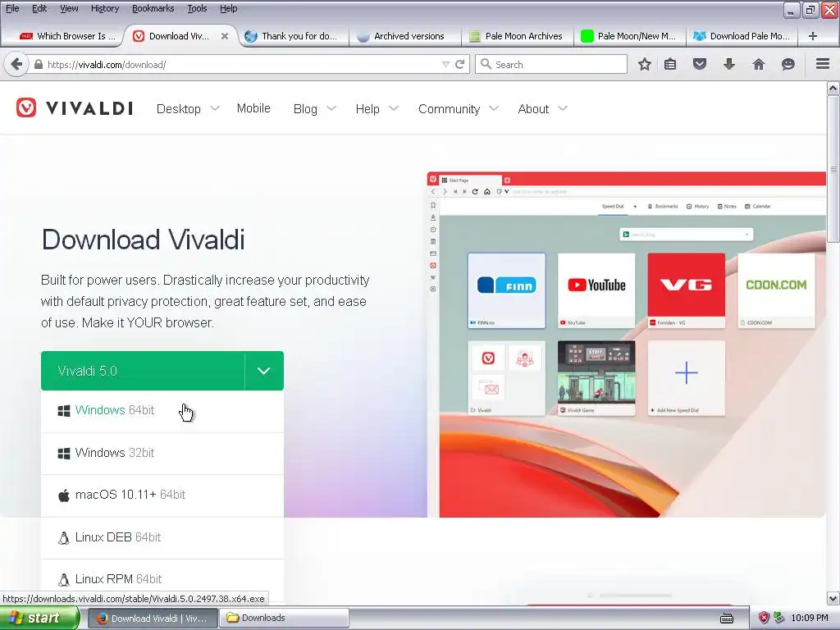This screenshot has width=840, height=630.
Task: Switch to Downloads folder in taskbar
Action: pyautogui.click(x=285, y=619)
